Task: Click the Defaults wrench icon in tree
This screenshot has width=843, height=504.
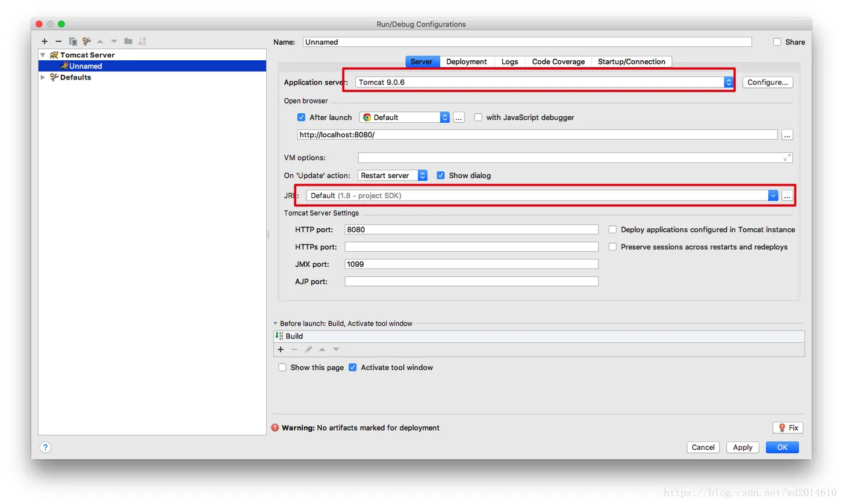Action: tap(54, 77)
